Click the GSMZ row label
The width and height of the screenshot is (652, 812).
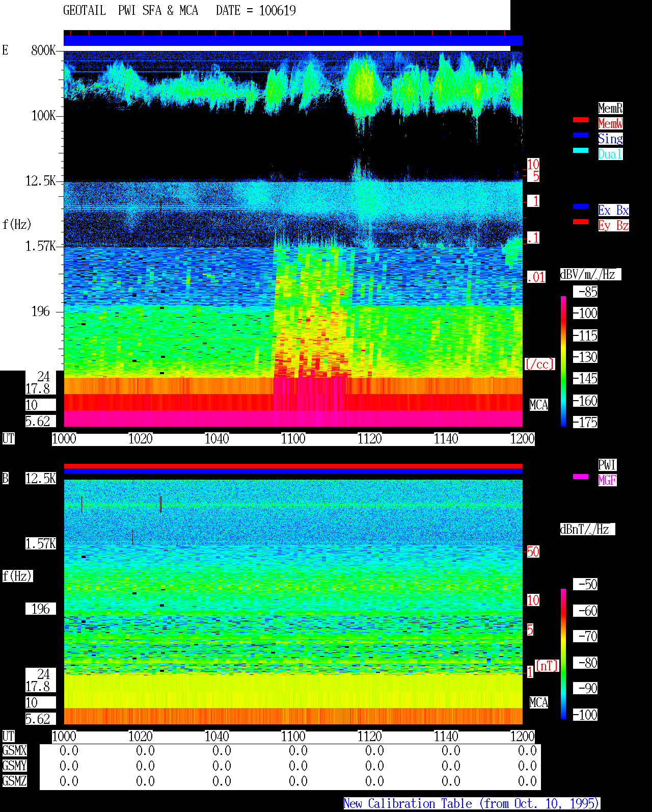(x=15, y=781)
